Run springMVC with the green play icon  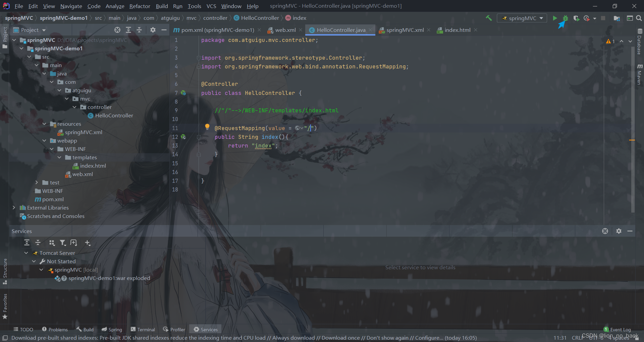click(555, 18)
